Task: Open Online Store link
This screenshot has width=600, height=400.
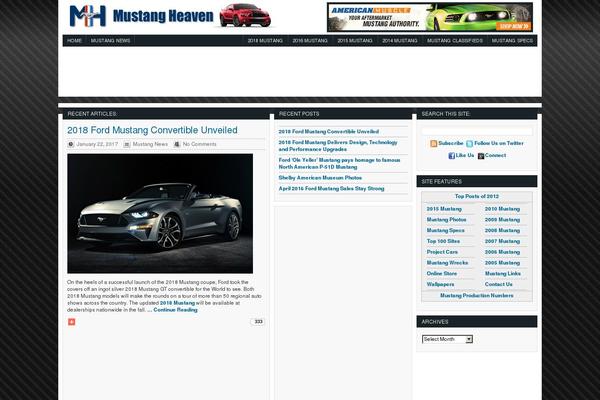Action: pyautogui.click(x=442, y=274)
